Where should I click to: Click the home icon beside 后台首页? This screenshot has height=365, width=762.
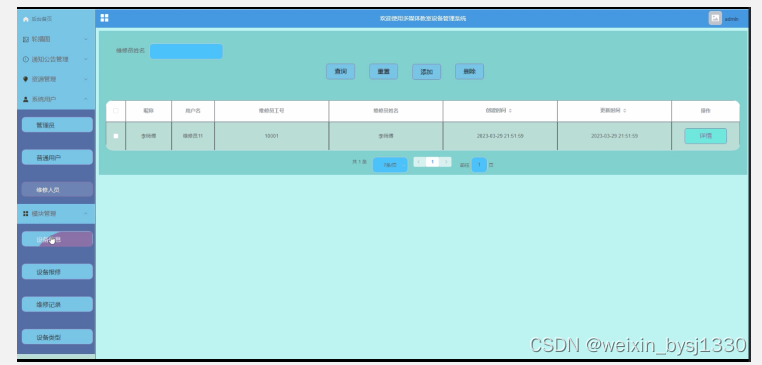pyautogui.click(x=26, y=19)
